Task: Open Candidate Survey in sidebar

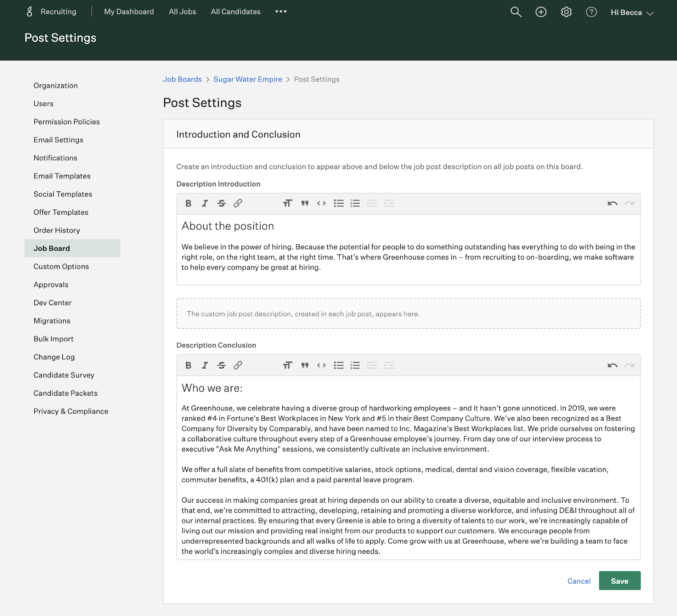Action: tap(64, 375)
